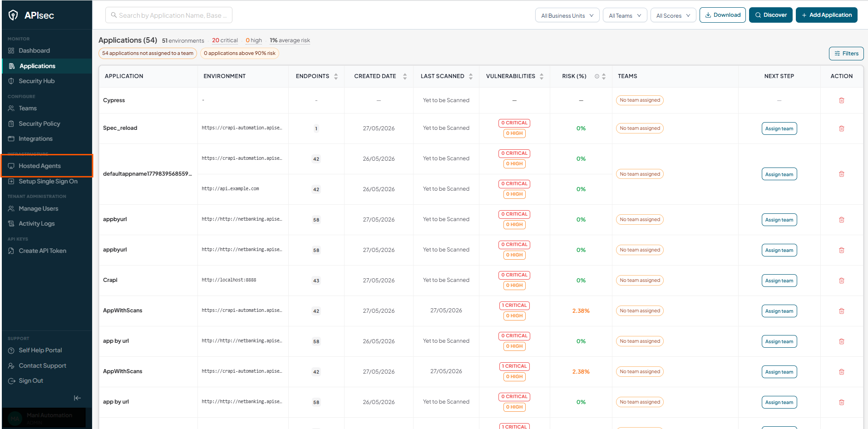The image size is (868, 429).
Task: Open Activity Logs page
Action: pyautogui.click(x=47, y=224)
